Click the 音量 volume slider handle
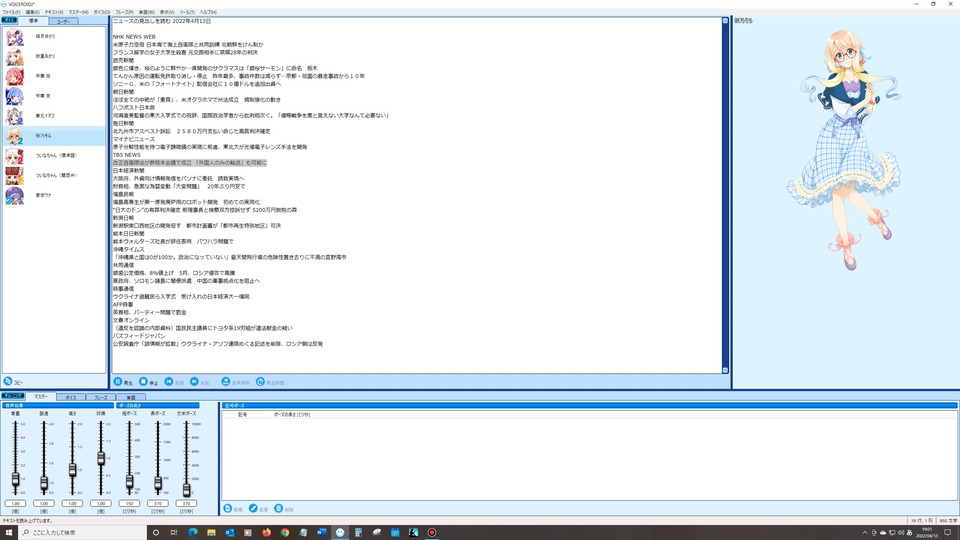The width and height of the screenshot is (960, 540). click(x=15, y=479)
